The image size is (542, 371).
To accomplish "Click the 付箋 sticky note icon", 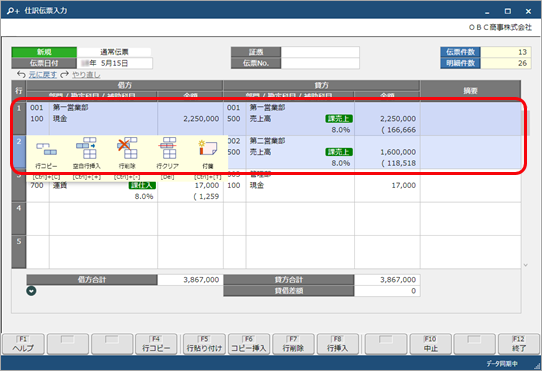I will [x=208, y=148].
